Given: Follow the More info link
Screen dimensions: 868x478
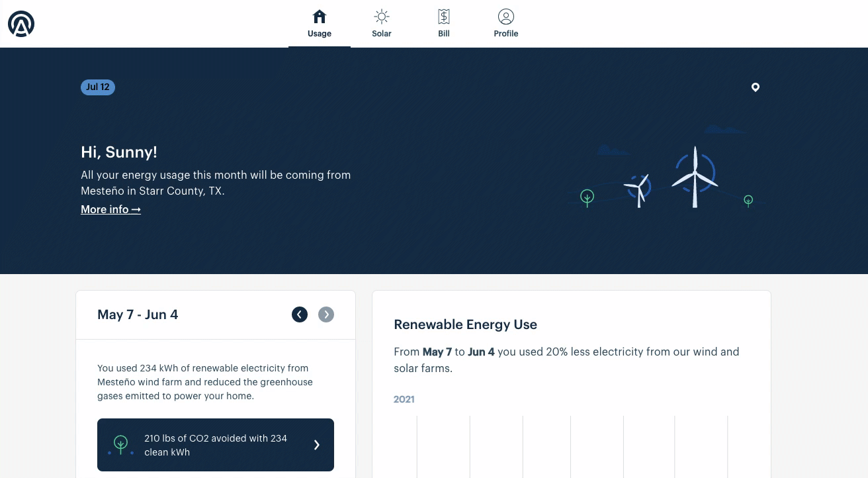Looking at the screenshot, I should point(110,209).
